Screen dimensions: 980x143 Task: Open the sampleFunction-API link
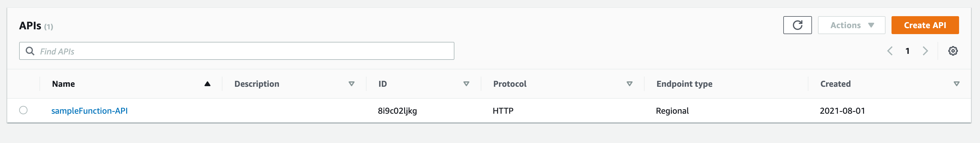click(x=89, y=111)
